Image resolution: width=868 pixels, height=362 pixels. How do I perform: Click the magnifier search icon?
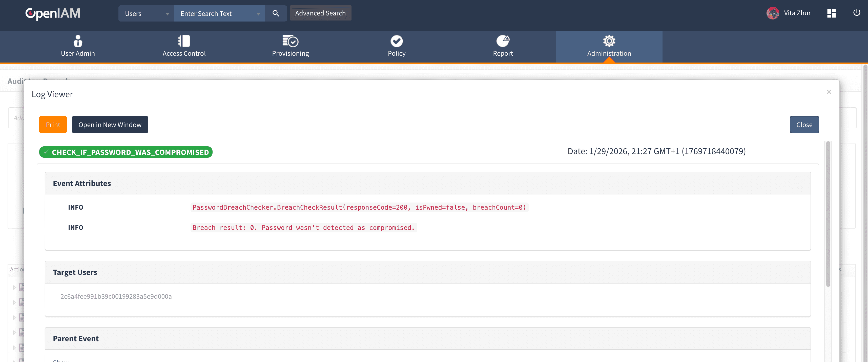coord(276,13)
